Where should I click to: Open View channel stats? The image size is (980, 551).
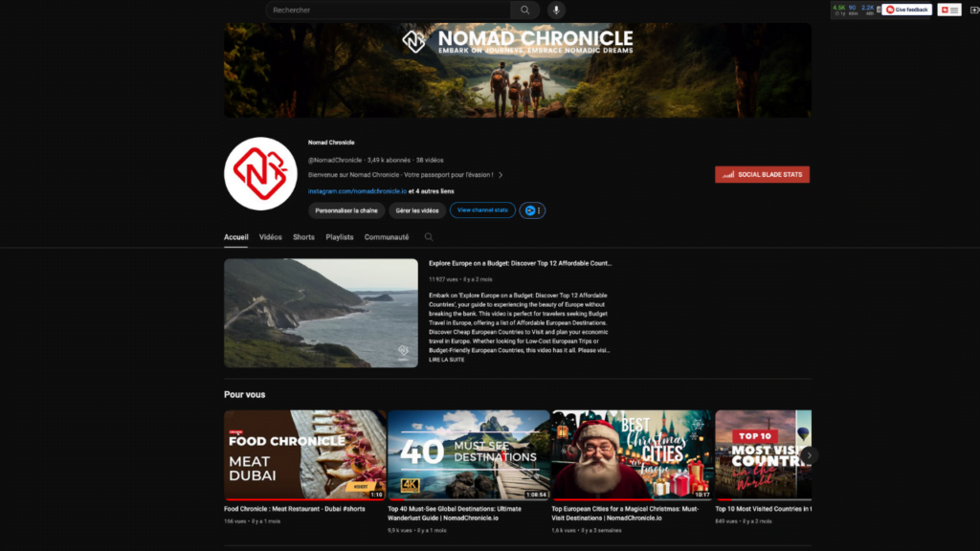(482, 210)
